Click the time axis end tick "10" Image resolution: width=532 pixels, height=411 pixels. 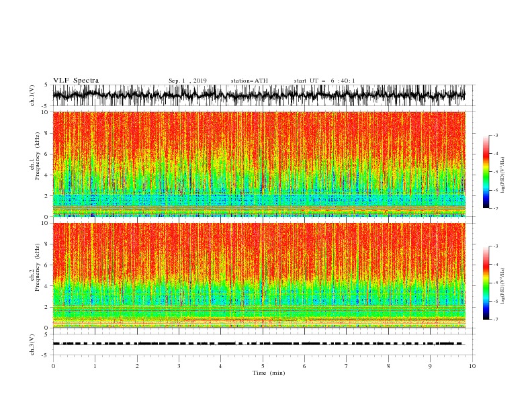click(472, 366)
